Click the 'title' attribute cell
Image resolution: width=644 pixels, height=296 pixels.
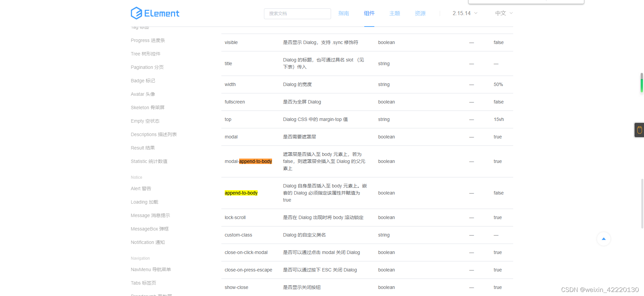coord(228,64)
